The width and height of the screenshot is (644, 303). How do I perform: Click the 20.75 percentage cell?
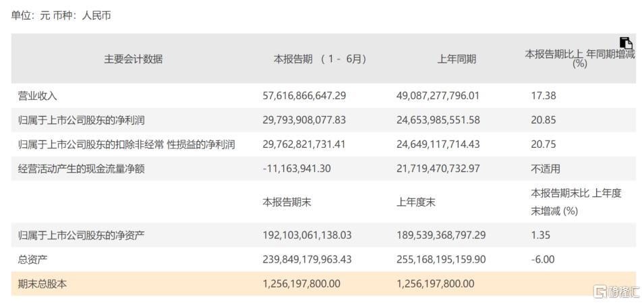click(x=544, y=144)
